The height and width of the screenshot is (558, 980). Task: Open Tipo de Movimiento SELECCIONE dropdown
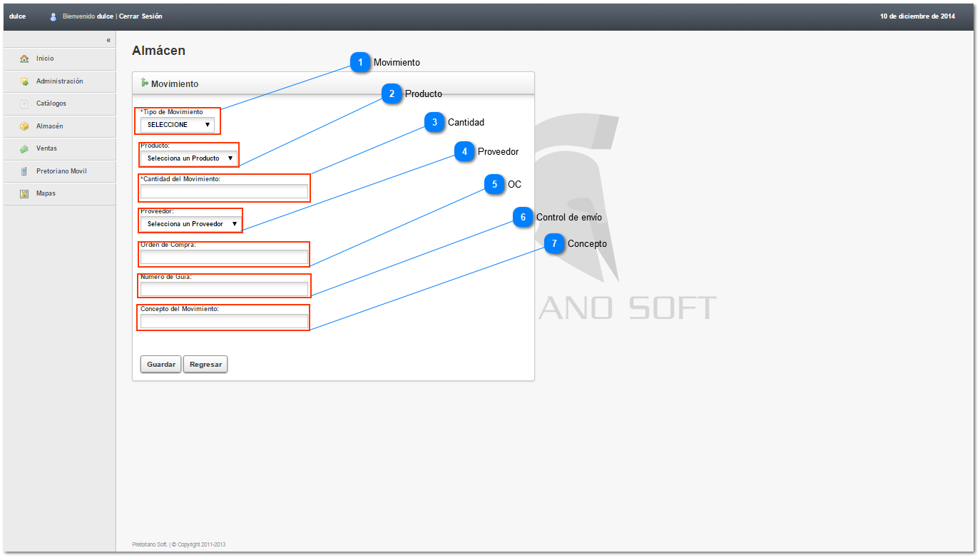click(x=177, y=125)
